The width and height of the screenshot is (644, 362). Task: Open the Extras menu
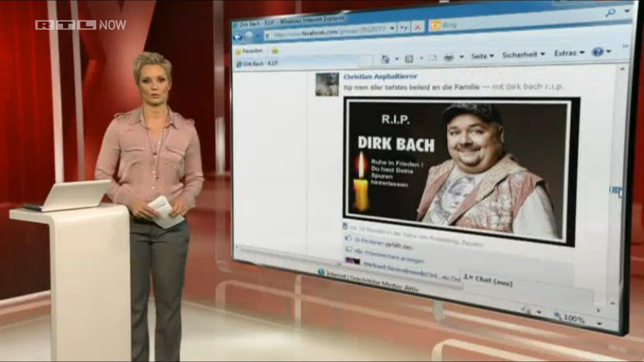click(x=570, y=53)
